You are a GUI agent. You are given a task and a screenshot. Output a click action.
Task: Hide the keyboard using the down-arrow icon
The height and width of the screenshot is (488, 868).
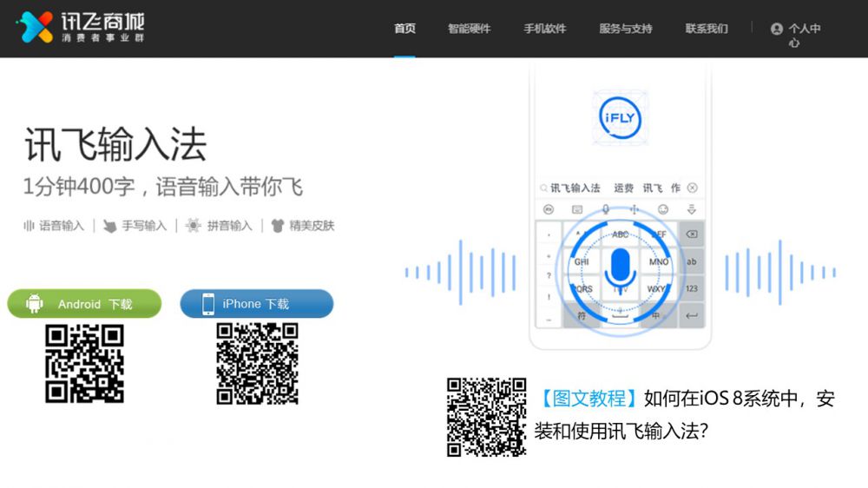692,209
